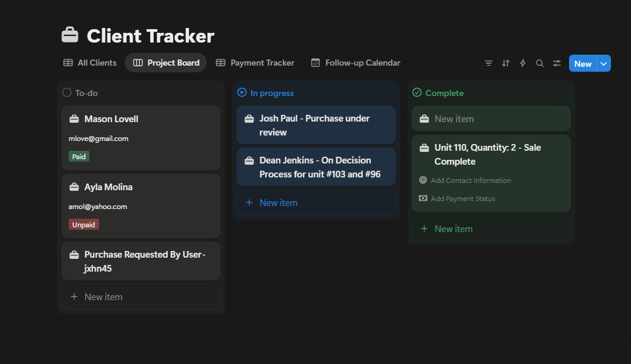The width and height of the screenshot is (631, 364).
Task: Switch to the Follow-up Calendar tab
Action: (x=356, y=63)
